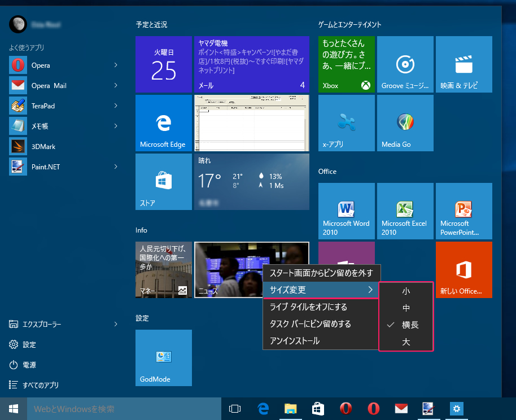Open the weather tile showing 17°

(252, 182)
